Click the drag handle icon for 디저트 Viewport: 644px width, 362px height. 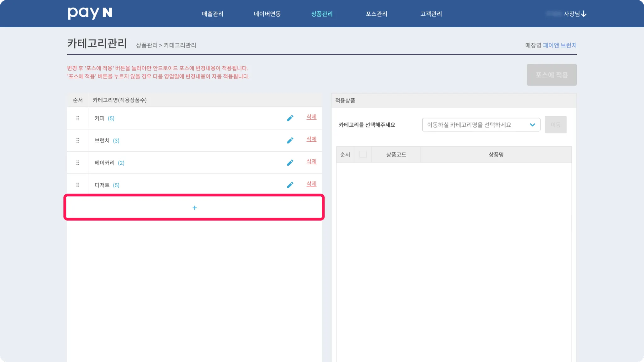click(78, 185)
